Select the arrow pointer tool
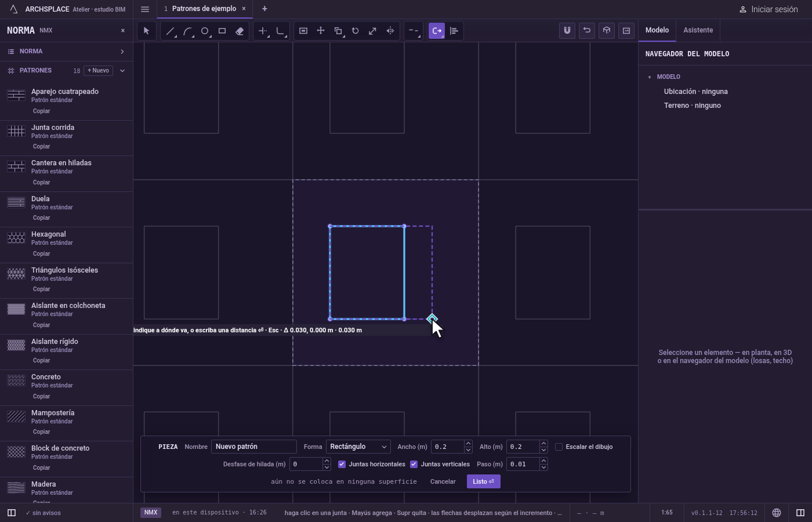Screen dimensions: 812x522 pos(146,31)
